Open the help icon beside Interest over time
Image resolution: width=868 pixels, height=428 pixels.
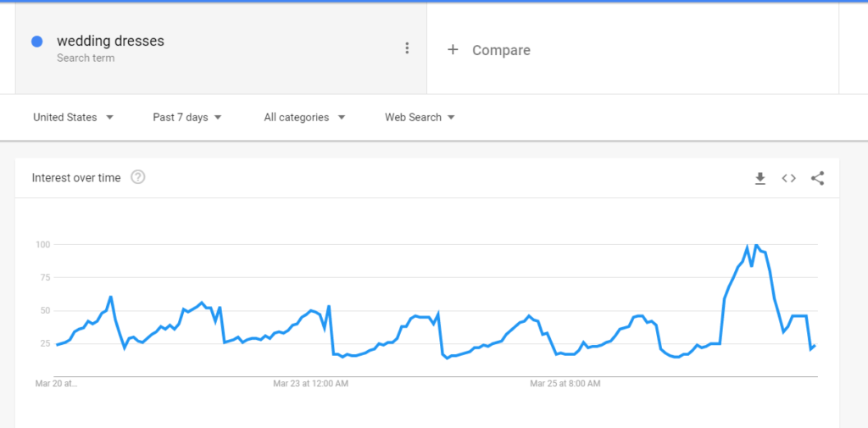tap(138, 178)
